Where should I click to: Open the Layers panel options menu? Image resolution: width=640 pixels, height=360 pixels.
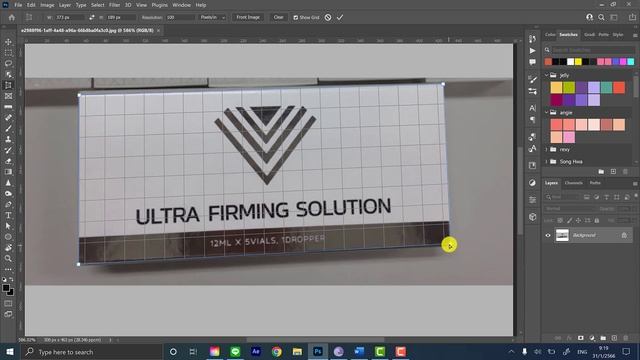(635, 183)
